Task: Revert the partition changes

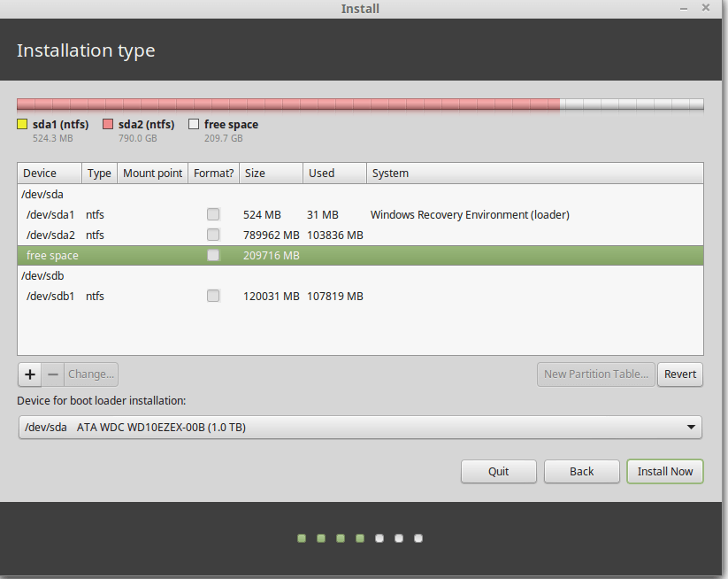Action: click(679, 374)
